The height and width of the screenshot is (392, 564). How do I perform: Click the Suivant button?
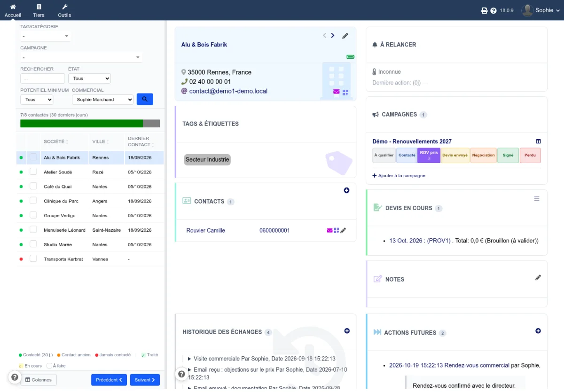145,380
